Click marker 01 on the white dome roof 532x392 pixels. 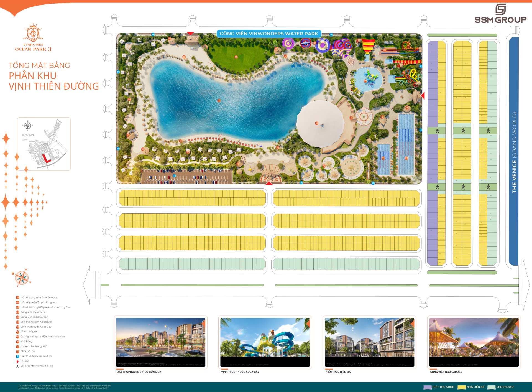316,123
